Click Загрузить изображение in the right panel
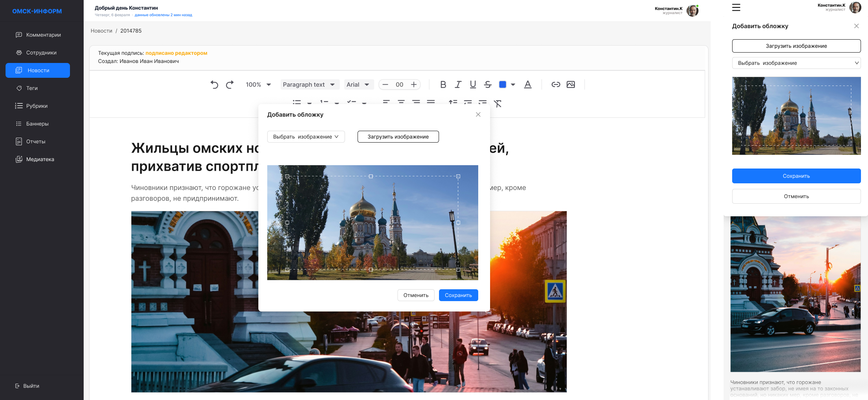Image resolution: width=868 pixels, height=400 pixels. [796, 46]
